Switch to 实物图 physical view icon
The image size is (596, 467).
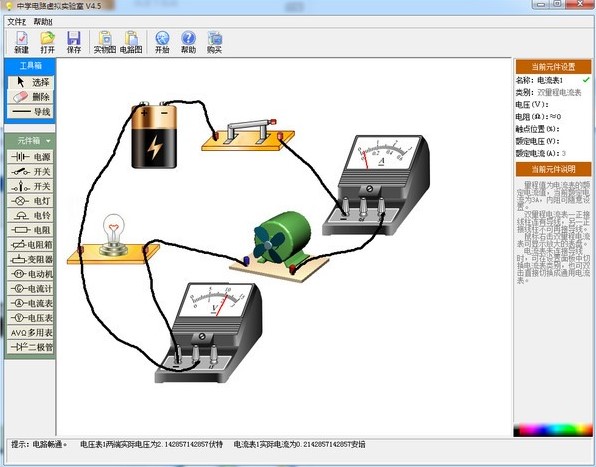tap(105, 42)
